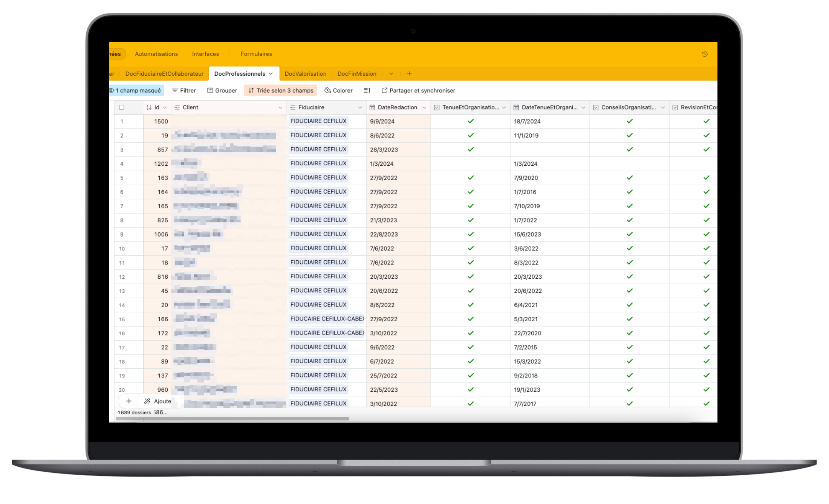The height and width of the screenshot is (504, 829).
Task: Open the base history clock icon
Action: [x=704, y=54]
